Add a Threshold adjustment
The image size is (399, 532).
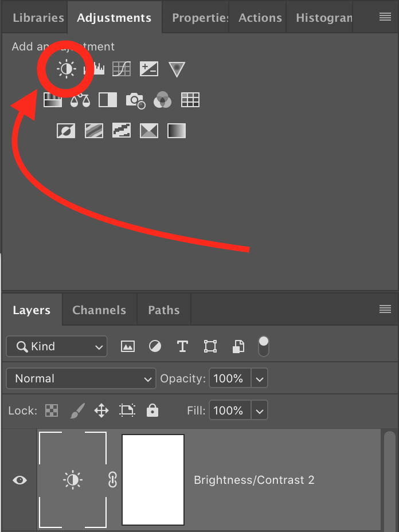click(x=122, y=131)
